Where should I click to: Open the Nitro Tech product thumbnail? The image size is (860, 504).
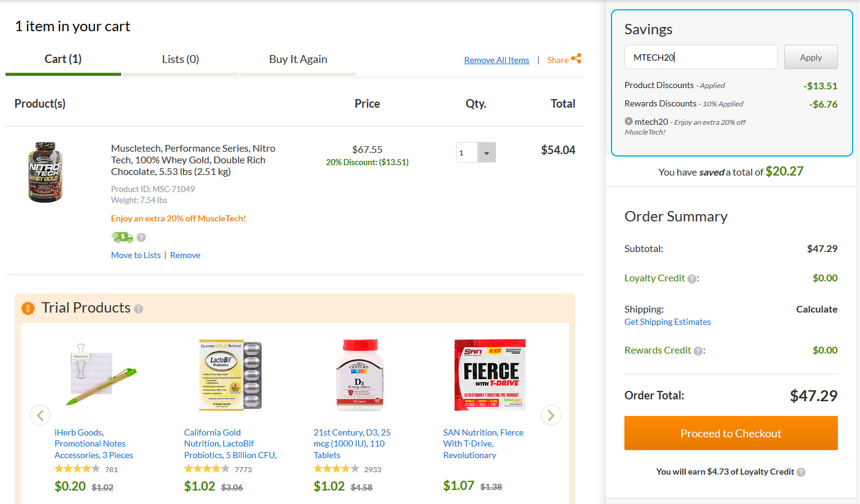[x=47, y=172]
